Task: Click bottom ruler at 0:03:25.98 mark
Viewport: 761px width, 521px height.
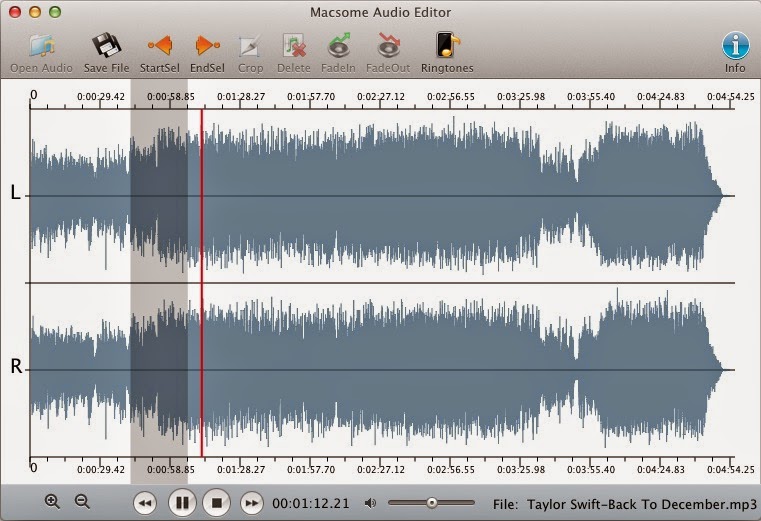Action: point(521,470)
